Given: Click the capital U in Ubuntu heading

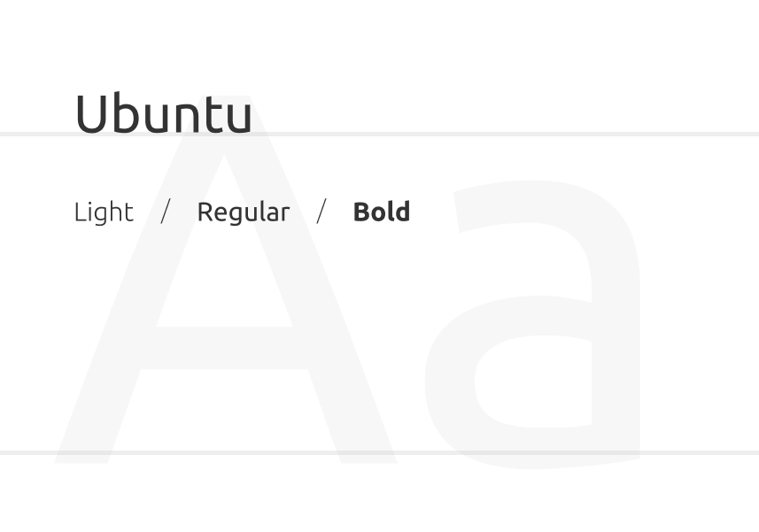Looking at the screenshot, I should tap(91, 113).
